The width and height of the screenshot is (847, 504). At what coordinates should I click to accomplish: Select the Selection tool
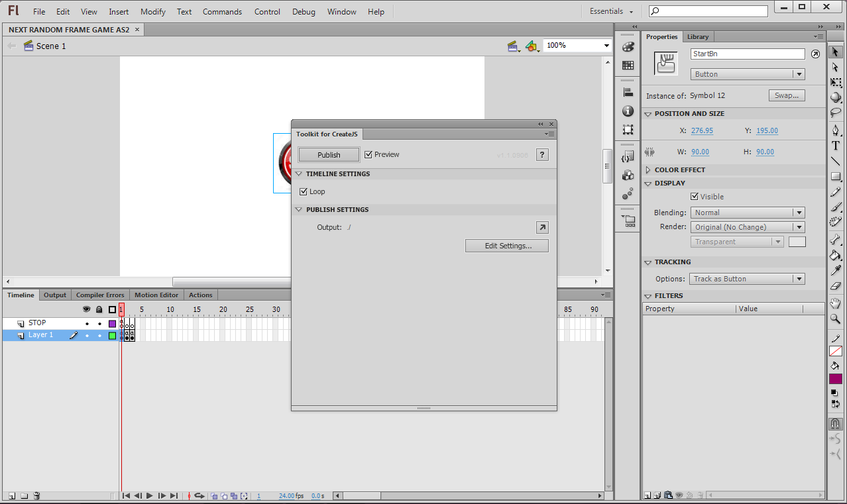[835, 51]
